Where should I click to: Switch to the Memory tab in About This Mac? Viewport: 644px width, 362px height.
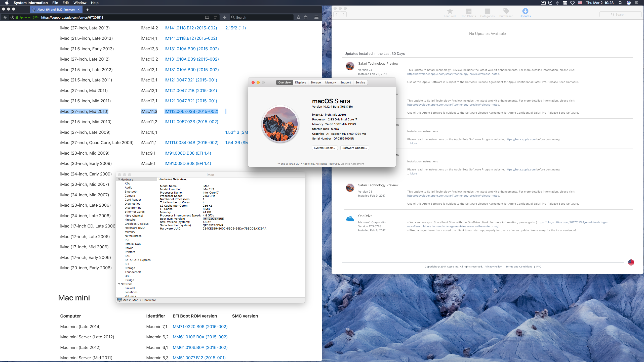[331, 82]
